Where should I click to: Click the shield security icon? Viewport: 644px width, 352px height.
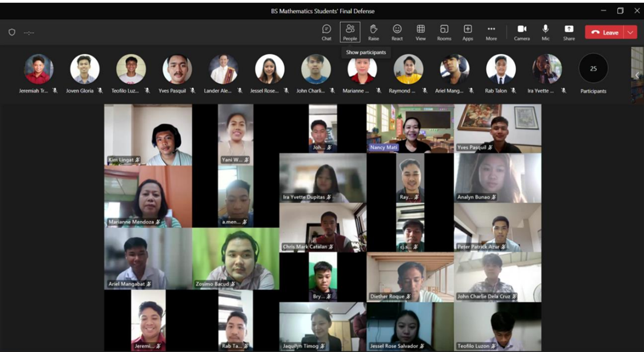[x=12, y=32]
